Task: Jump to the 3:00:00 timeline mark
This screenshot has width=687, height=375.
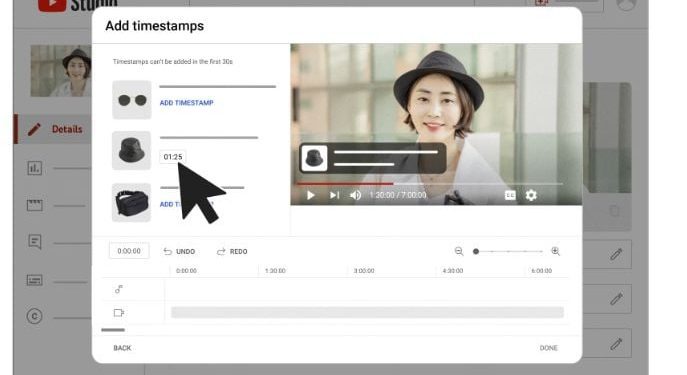Action: pyautogui.click(x=364, y=271)
